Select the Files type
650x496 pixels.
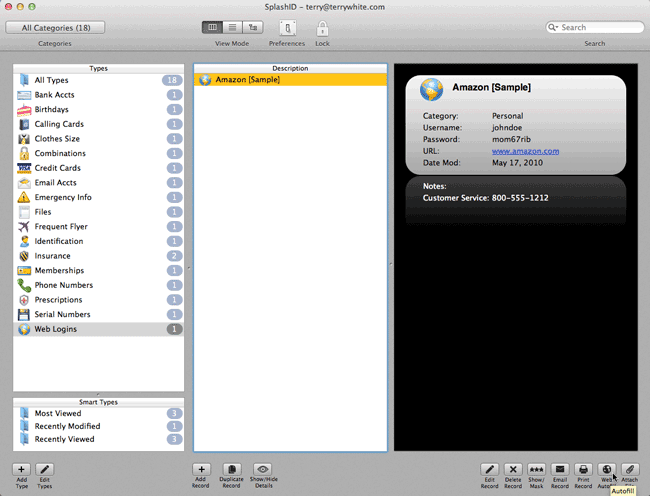click(x=99, y=212)
